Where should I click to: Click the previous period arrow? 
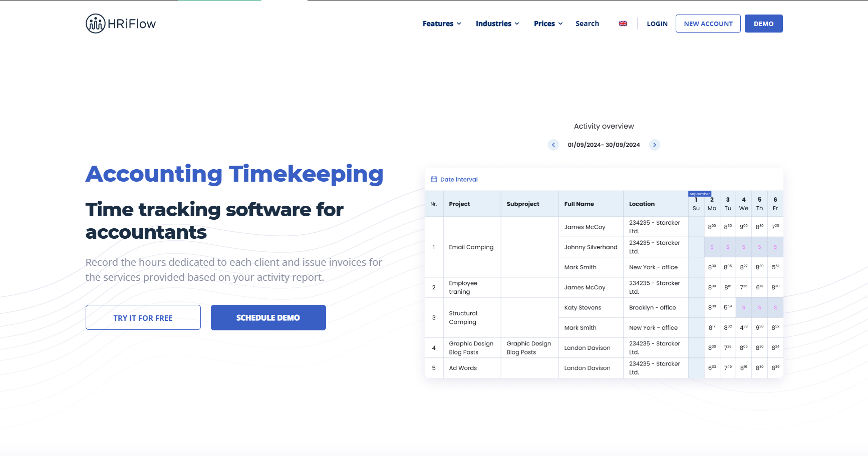pos(553,145)
